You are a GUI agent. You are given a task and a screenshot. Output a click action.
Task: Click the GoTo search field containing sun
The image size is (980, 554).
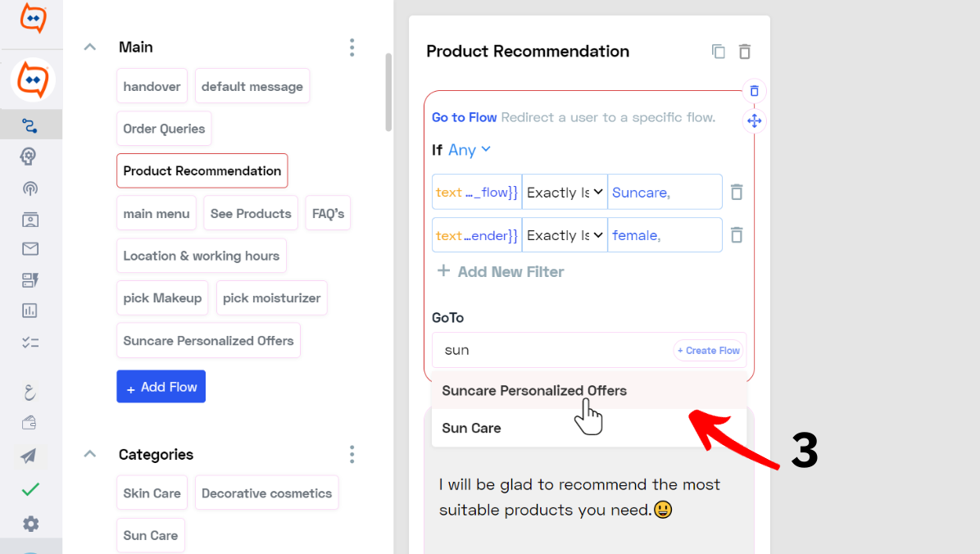(x=553, y=350)
